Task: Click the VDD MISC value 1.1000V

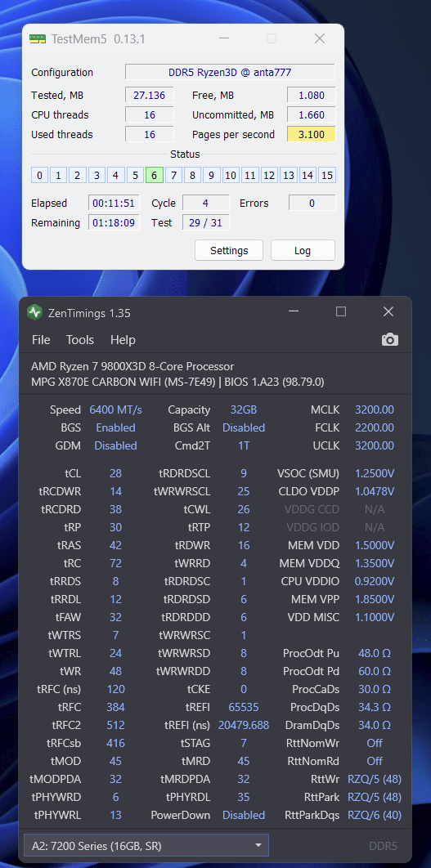Action: pyautogui.click(x=375, y=617)
